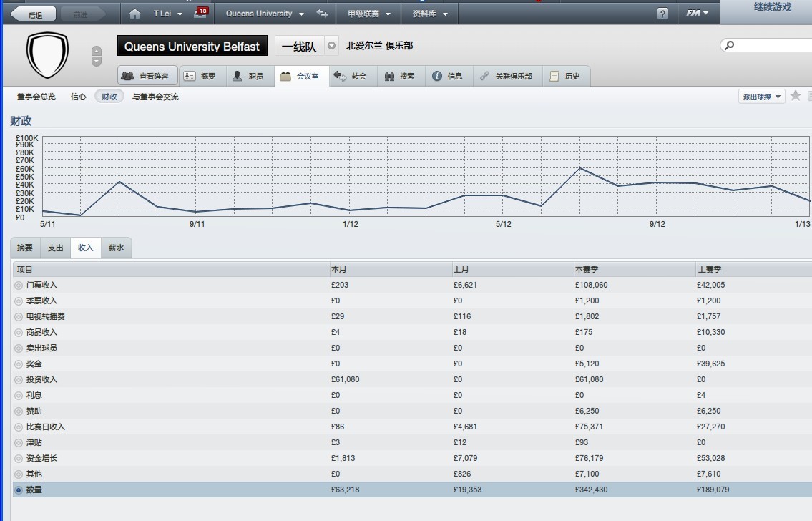
Task: Click the swap arrows icon beside Queens University
Action: [323, 14]
